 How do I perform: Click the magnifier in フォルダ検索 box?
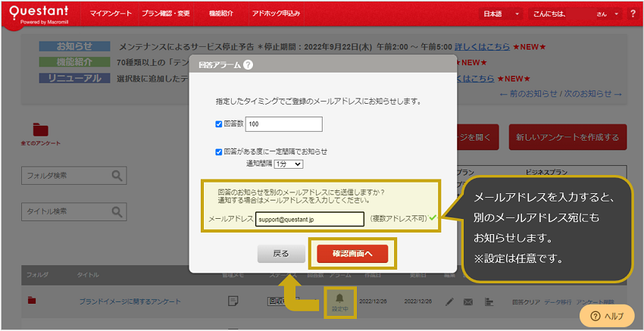tap(117, 176)
